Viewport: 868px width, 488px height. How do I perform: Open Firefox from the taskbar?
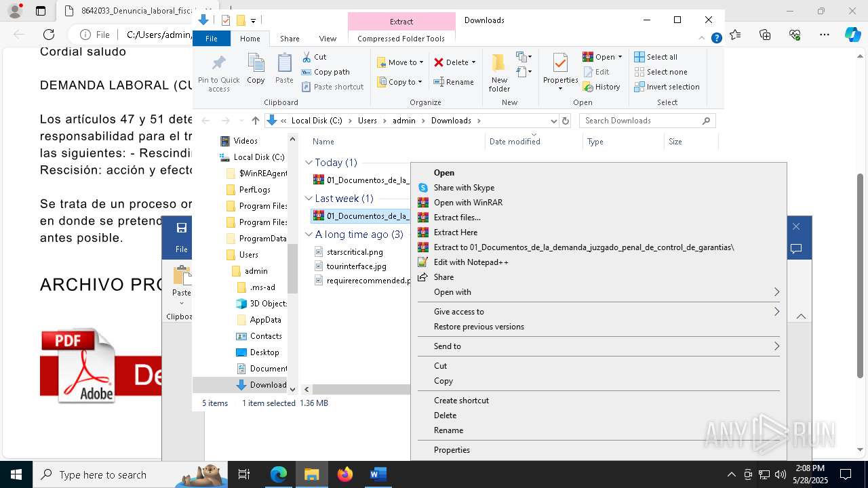tap(345, 474)
